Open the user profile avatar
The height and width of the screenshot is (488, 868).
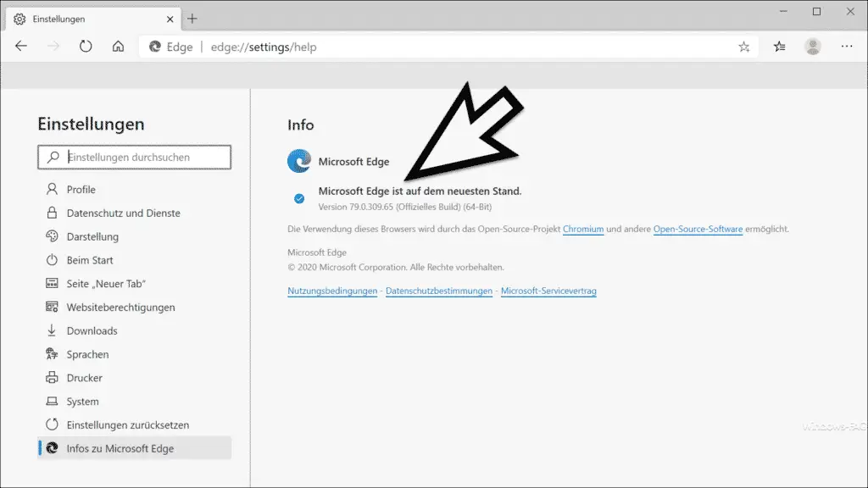coord(813,47)
